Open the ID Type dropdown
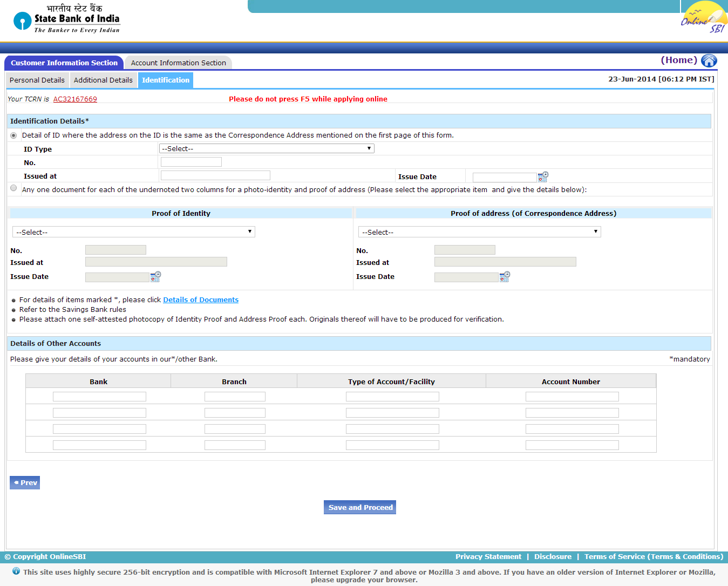Screen dimensions: 728x586 point(267,148)
